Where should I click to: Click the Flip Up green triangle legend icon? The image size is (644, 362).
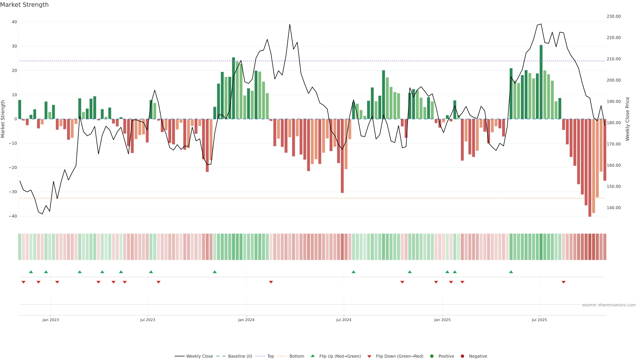click(x=312, y=356)
